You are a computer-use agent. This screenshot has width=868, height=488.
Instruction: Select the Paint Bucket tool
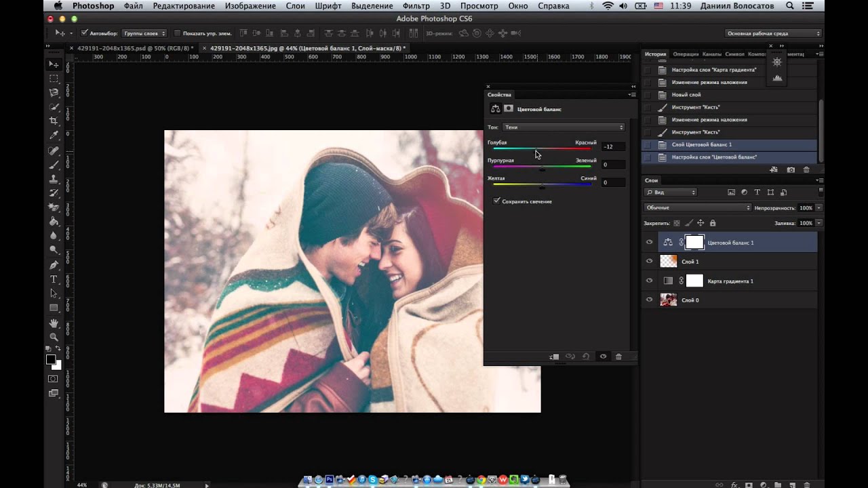54,222
